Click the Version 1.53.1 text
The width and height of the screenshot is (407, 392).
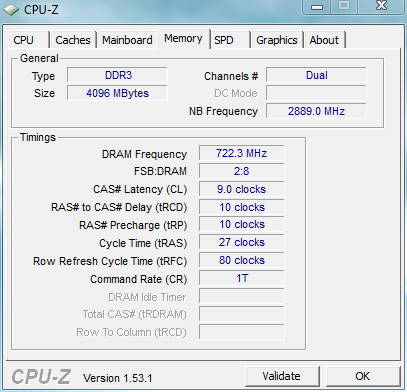pyautogui.click(x=118, y=378)
